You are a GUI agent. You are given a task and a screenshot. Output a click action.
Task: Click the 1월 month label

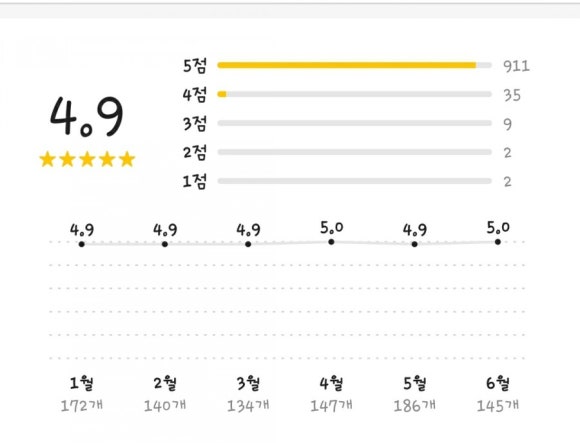(x=82, y=383)
